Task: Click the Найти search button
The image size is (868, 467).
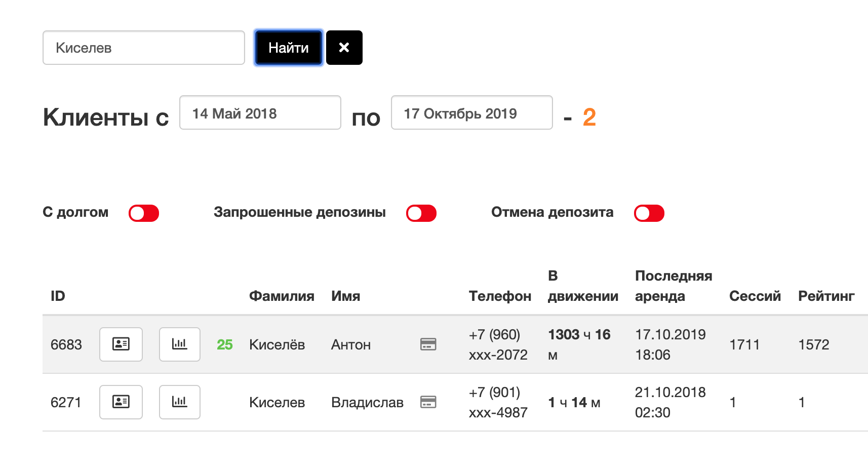Action: coord(289,48)
